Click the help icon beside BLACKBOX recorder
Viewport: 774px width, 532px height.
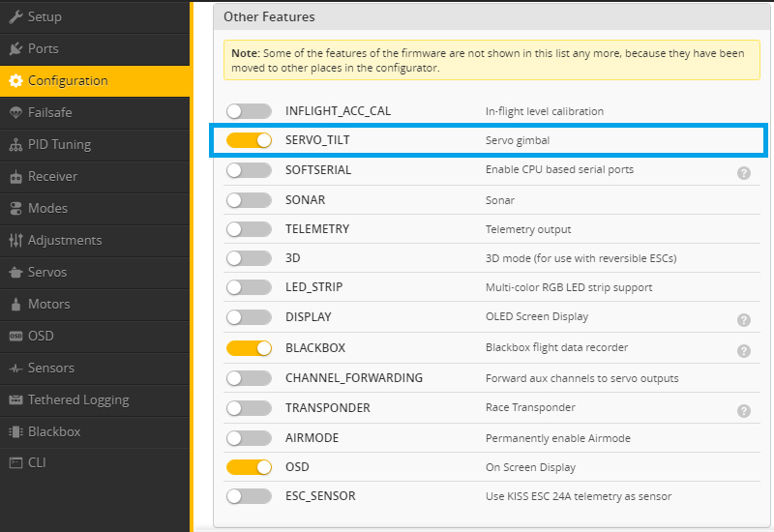(743, 350)
